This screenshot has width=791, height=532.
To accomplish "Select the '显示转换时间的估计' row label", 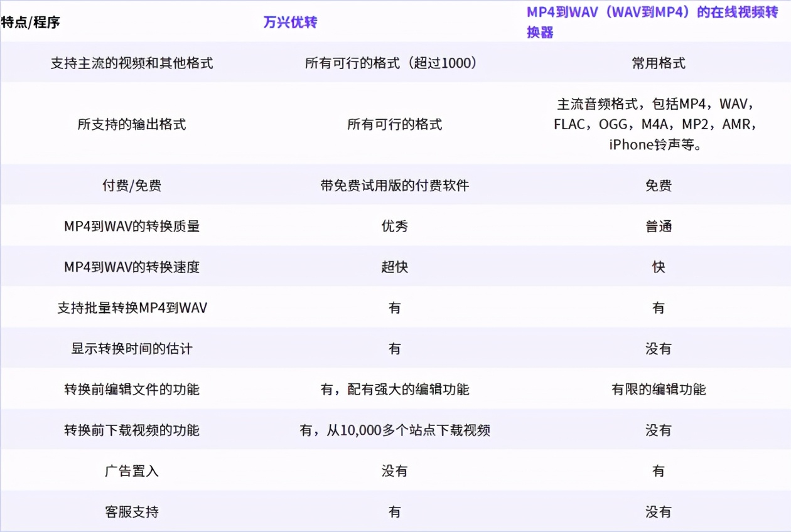I will click(132, 349).
